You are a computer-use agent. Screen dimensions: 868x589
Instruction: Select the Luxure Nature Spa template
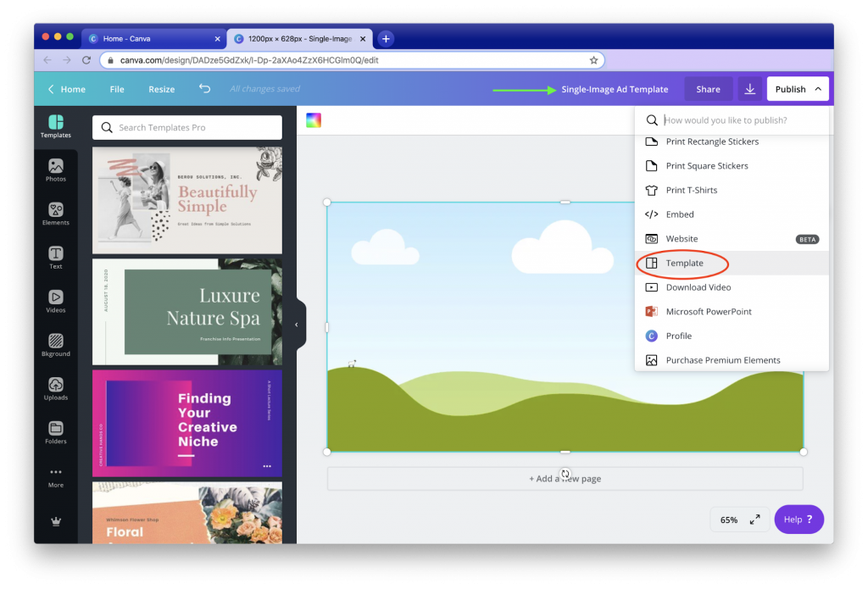coord(187,312)
